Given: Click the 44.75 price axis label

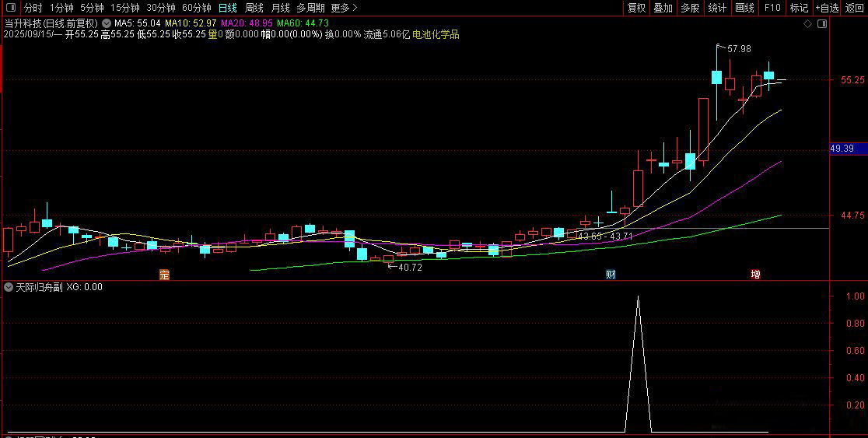Looking at the screenshot, I should [852, 215].
